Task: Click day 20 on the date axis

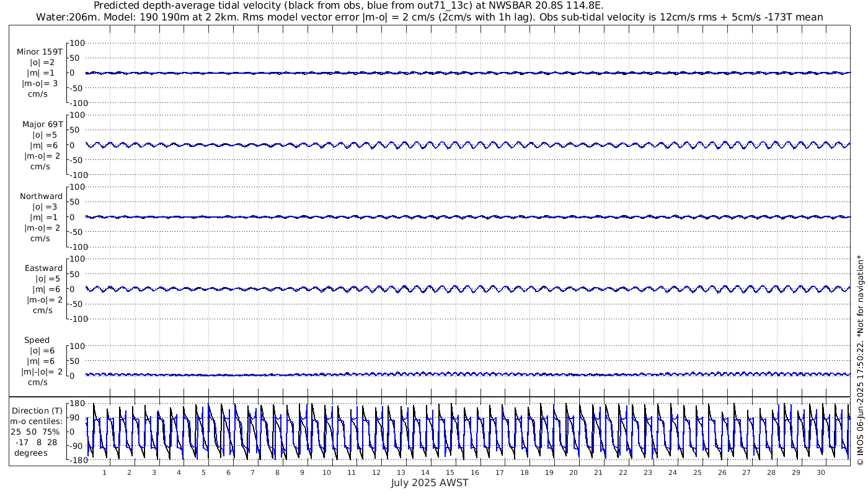Action: click(573, 472)
